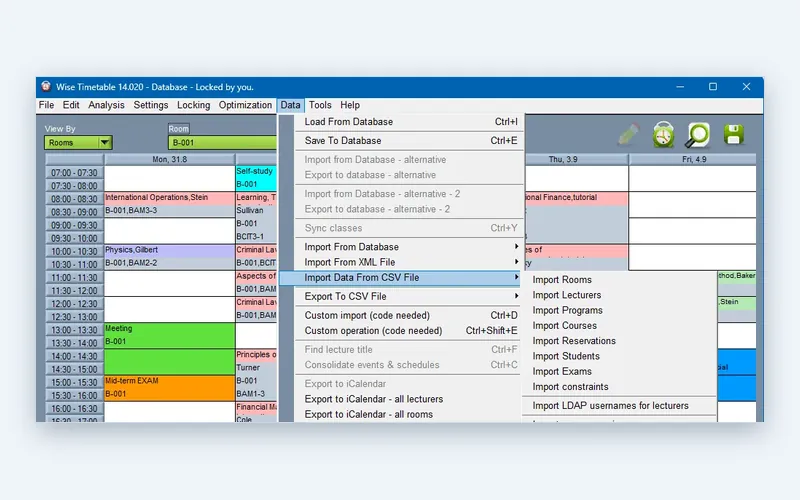Click the 10:00 - 10:30 time row
The width and height of the screenshot is (800, 500).
coord(74,252)
